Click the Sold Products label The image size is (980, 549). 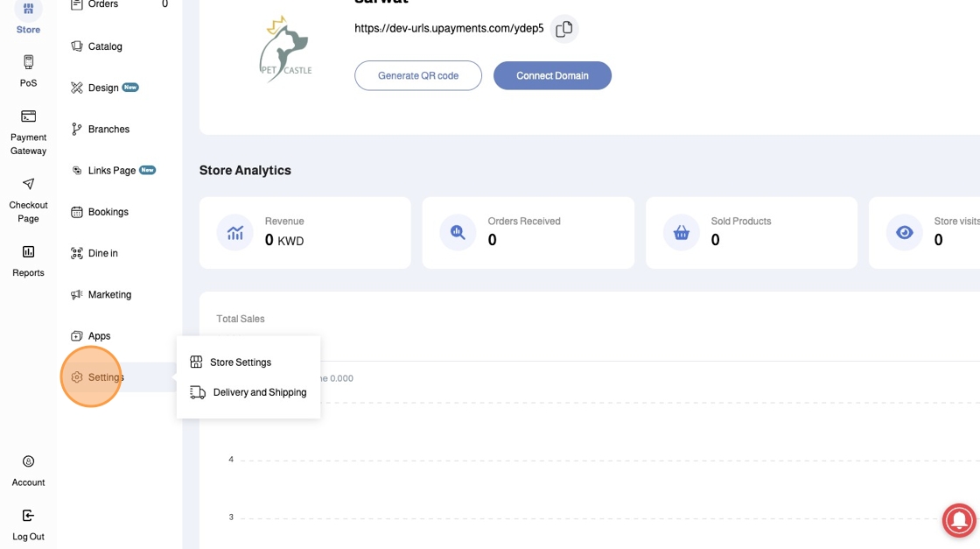click(x=740, y=222)
